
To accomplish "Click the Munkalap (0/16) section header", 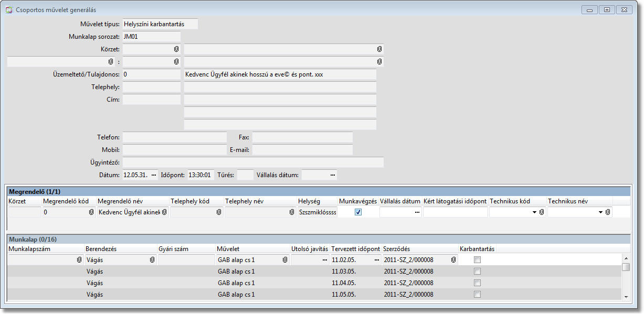I will [318, 240].
